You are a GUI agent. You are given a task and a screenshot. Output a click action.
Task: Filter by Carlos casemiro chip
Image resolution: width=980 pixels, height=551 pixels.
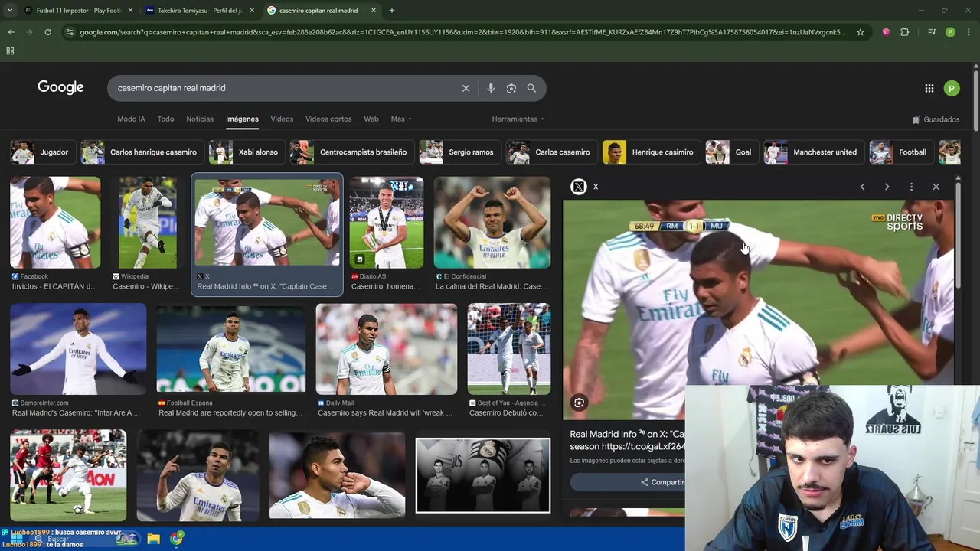click(552, 152)
